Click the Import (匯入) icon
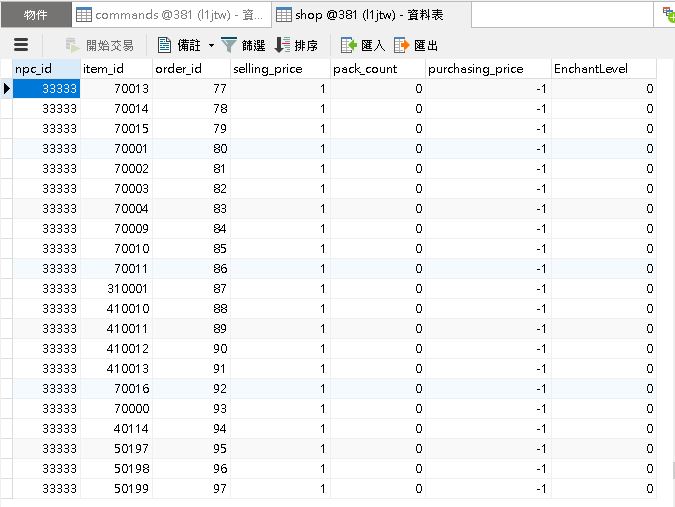675x507 pixels. click(349, 45)
